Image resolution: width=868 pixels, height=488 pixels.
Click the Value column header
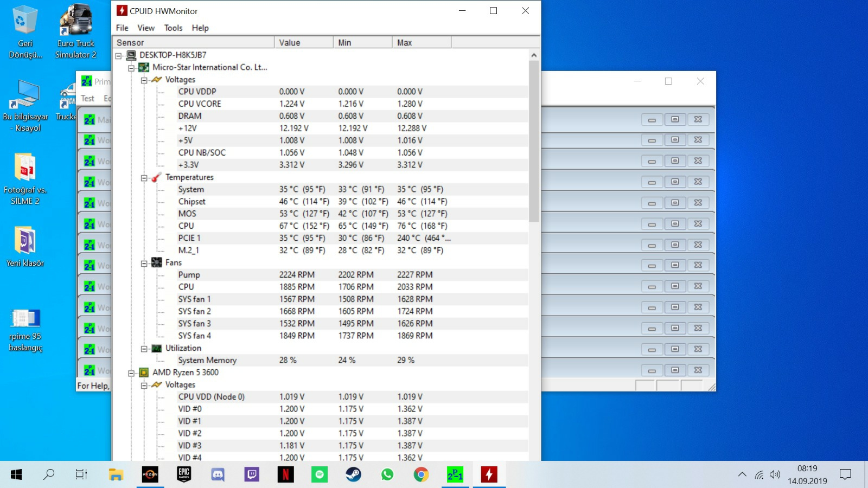point(304,42)
